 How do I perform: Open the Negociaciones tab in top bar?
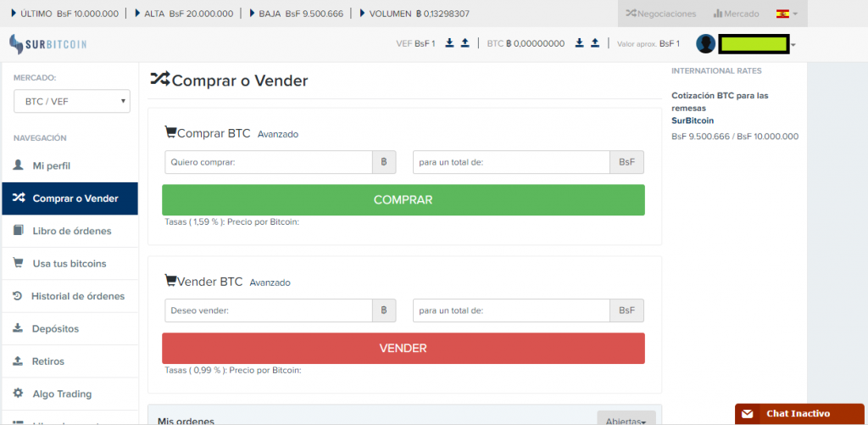click(660, 14)
